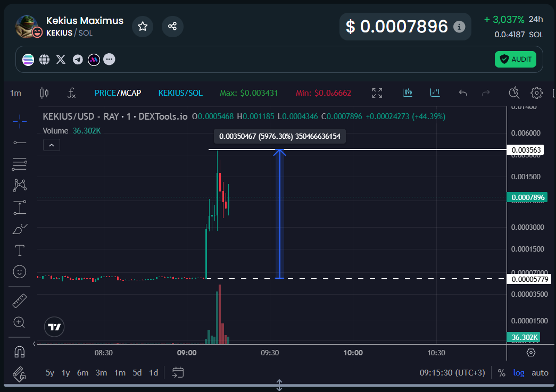The image size is (556, 392).
Task: Click the share icon
Action: coord(172,26)
